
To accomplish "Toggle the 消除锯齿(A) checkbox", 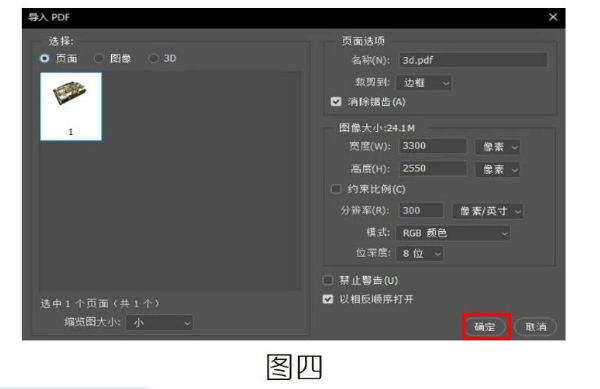I will [336, 102].
